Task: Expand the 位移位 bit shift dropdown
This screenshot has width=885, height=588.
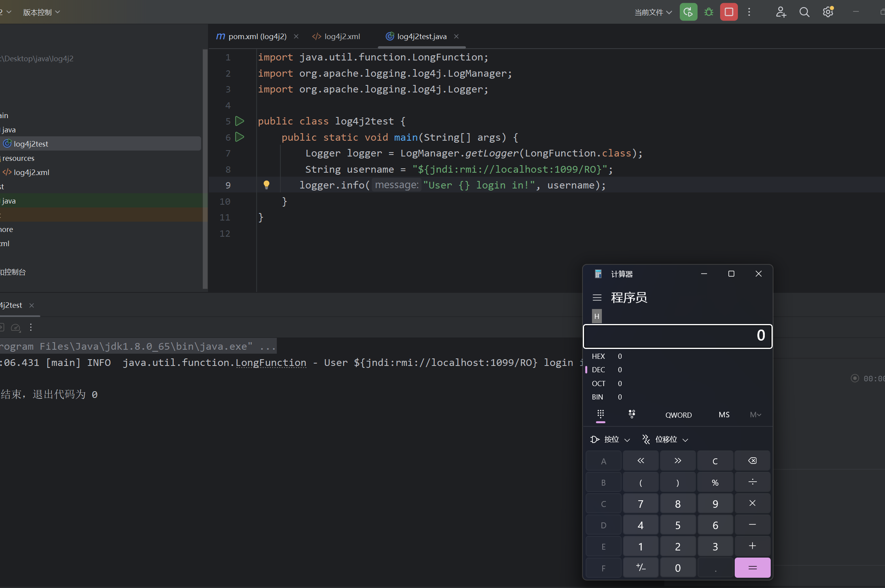Action: pos(666,439)
